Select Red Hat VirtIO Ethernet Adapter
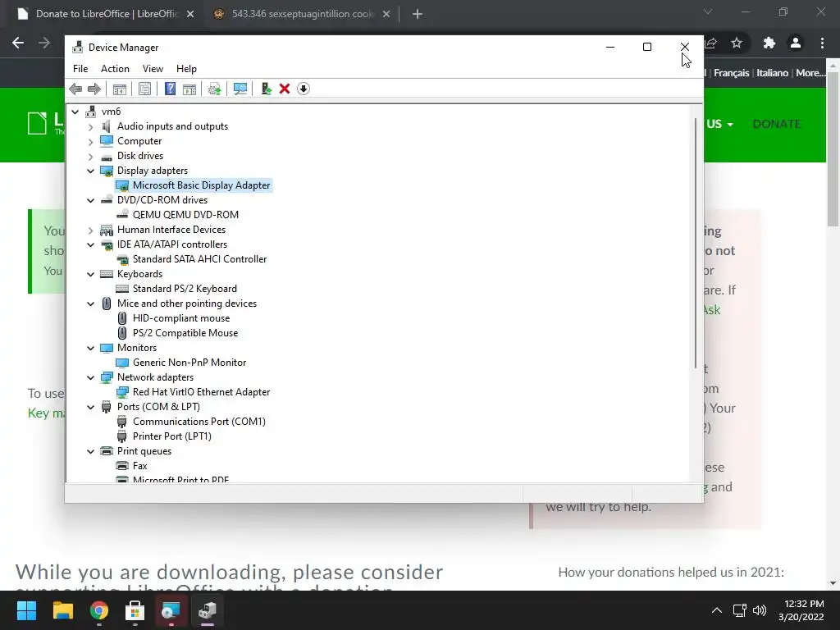 click(x=201, y=392)
